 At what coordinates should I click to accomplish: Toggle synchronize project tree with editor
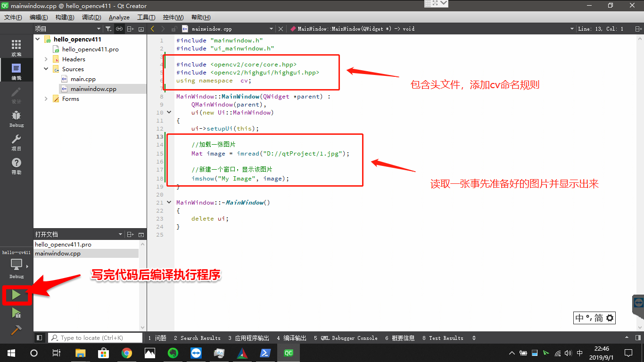(119, 29)
